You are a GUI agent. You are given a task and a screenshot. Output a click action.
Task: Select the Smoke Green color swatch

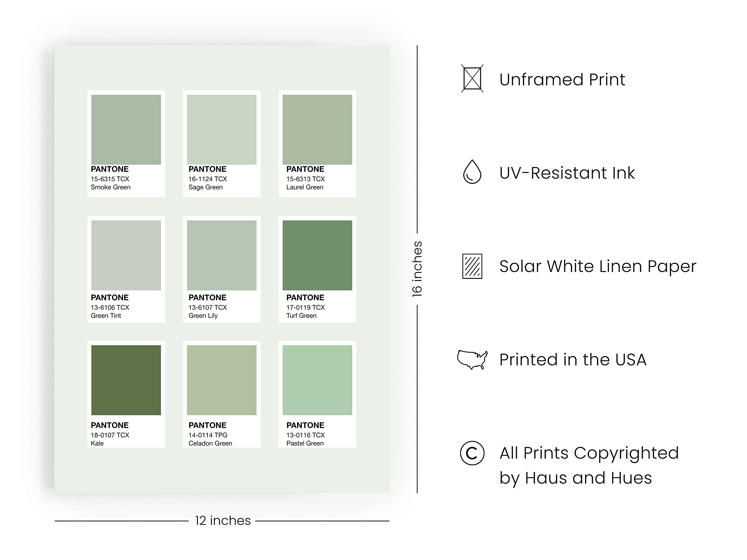coord(126,129)
